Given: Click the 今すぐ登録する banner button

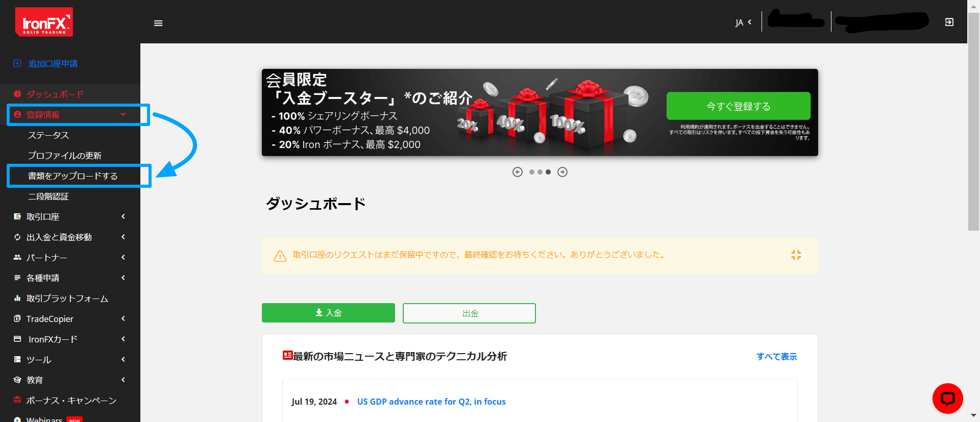Looking at the screenshot, I should (x=738, y=106).
